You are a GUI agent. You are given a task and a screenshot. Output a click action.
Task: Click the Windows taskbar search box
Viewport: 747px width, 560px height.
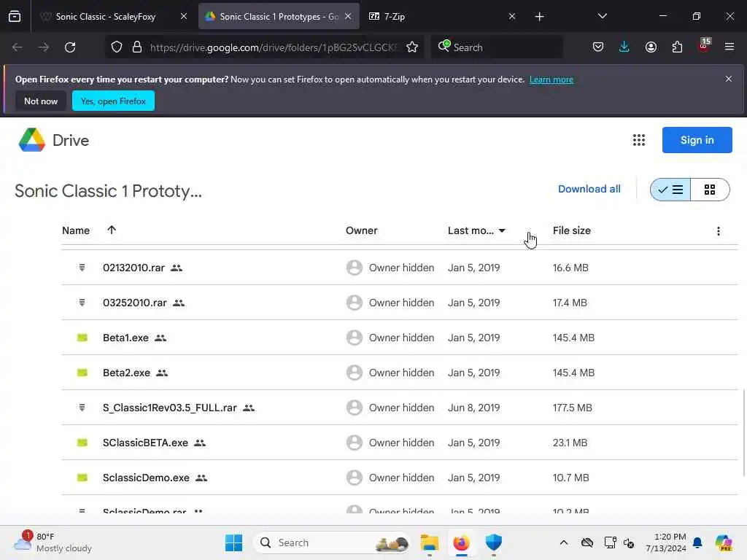click(332, 542)
